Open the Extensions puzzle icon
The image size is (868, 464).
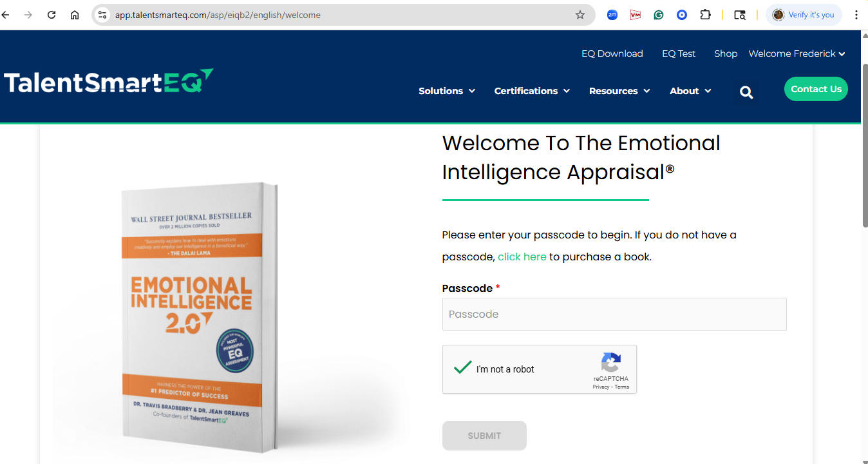coord(705,15)
